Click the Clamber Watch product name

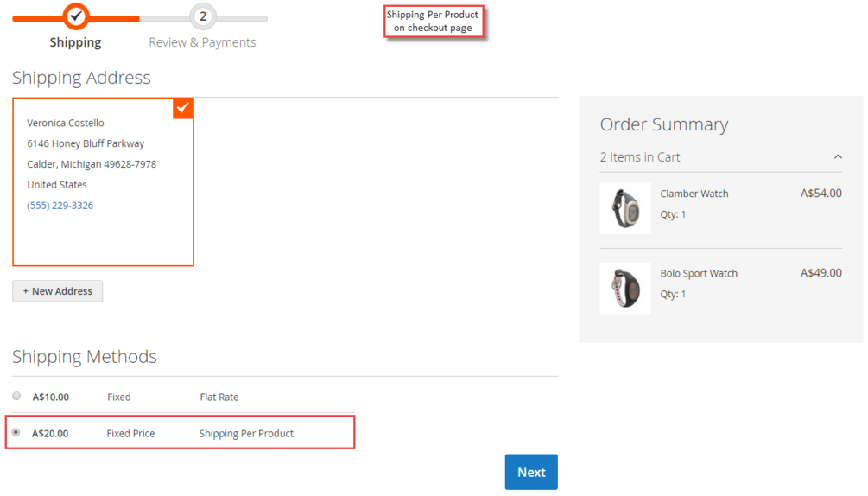[694, 194]
